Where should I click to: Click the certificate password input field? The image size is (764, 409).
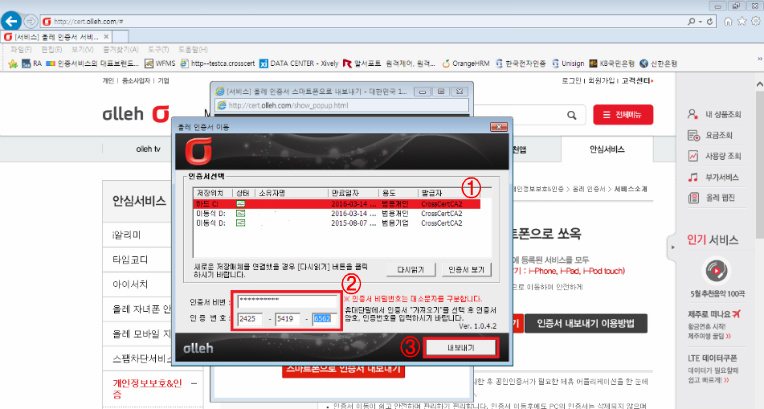[287, 301]
